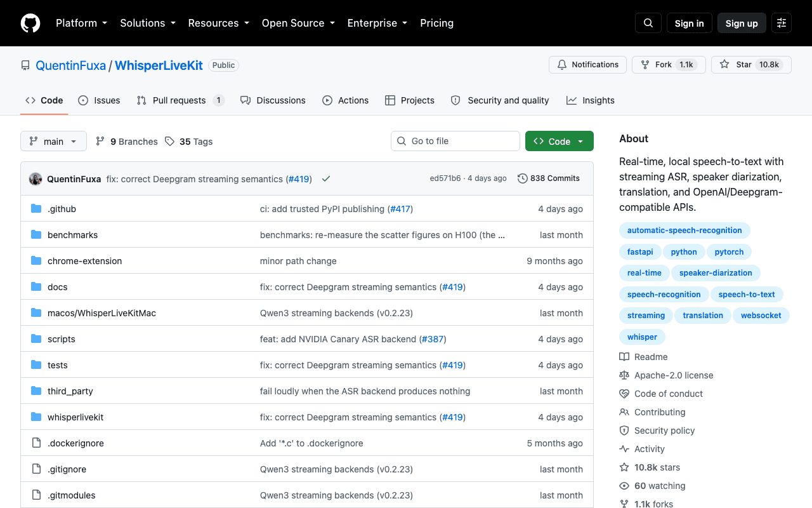Click the Notifications button
This screenshot has height=508, width=812.
coord(587,65)
